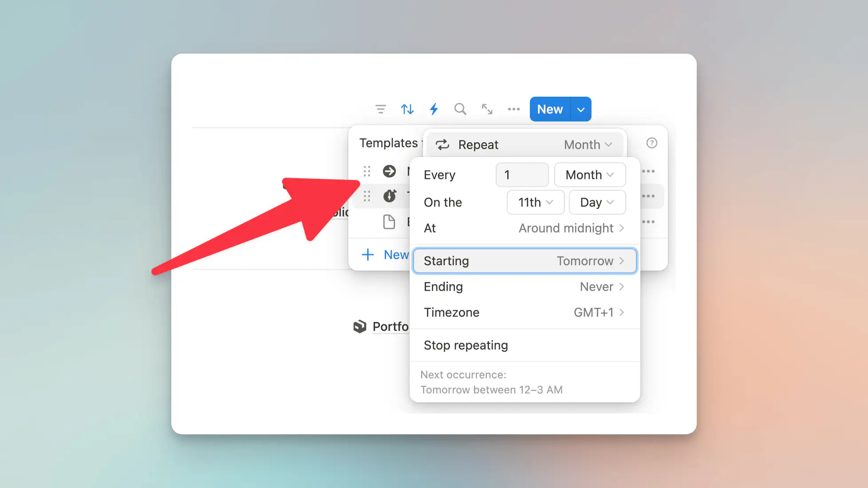Click the sort arrows icon
The image size is (868, 488).
[407, 109]
